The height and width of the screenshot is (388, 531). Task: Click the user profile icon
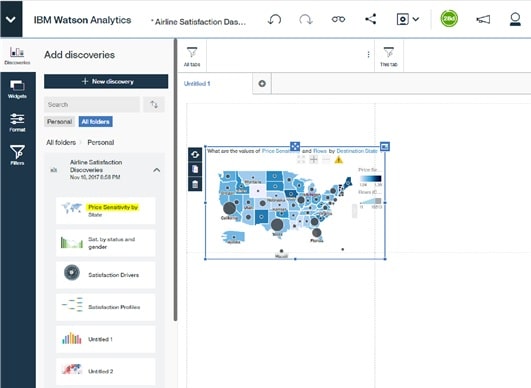coord(515,19)
